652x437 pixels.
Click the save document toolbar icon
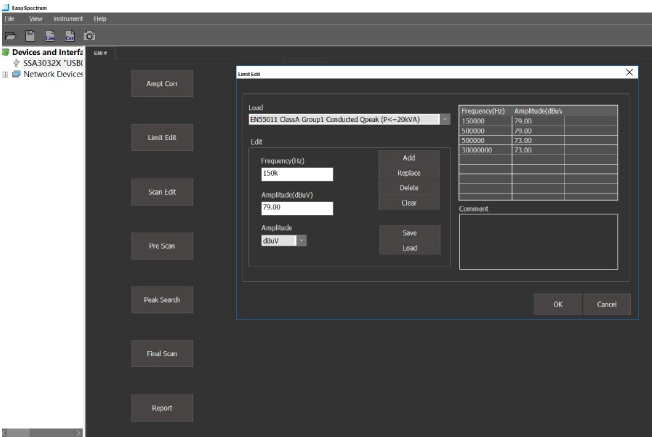30,36
